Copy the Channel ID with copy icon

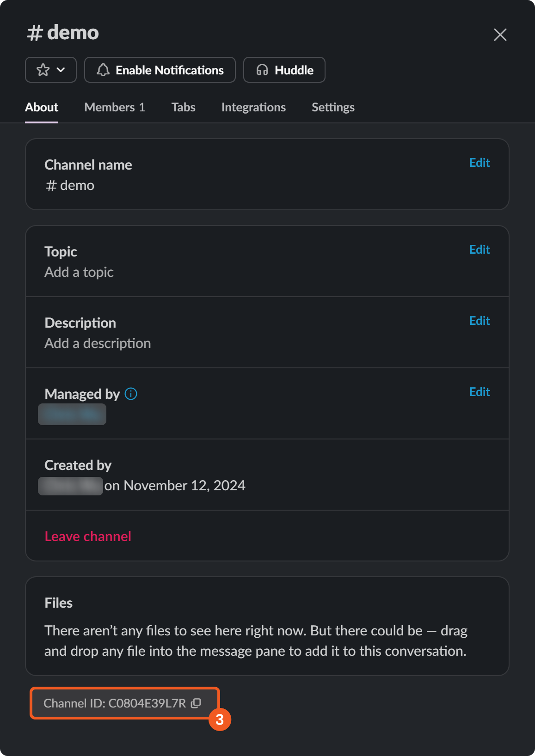(196, 703)
